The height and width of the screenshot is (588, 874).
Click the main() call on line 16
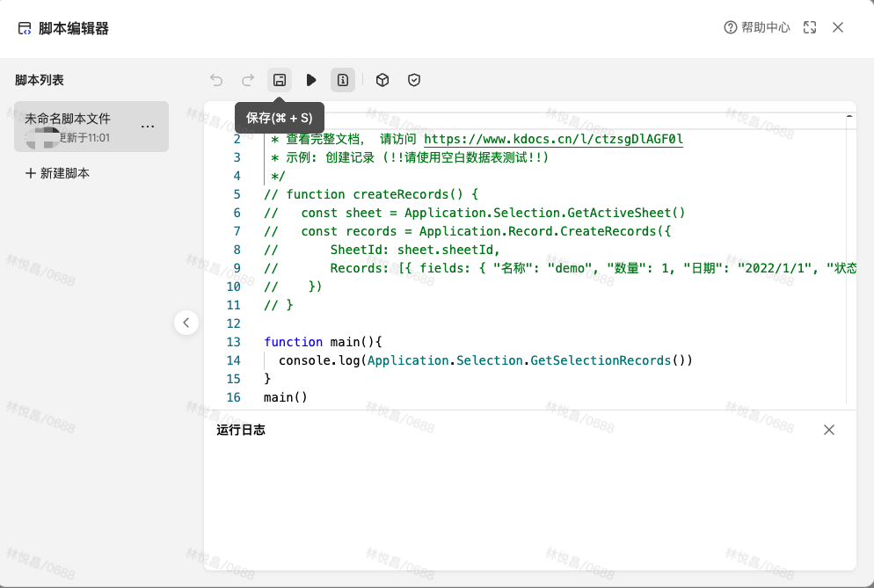click(x=286, y=397)
